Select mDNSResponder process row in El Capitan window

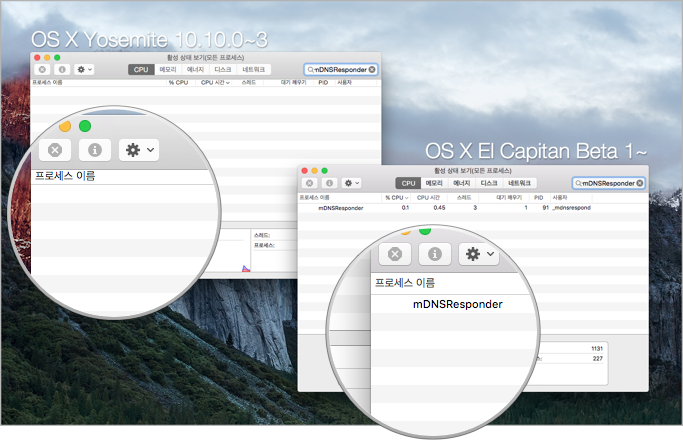(x=473, y=208)
